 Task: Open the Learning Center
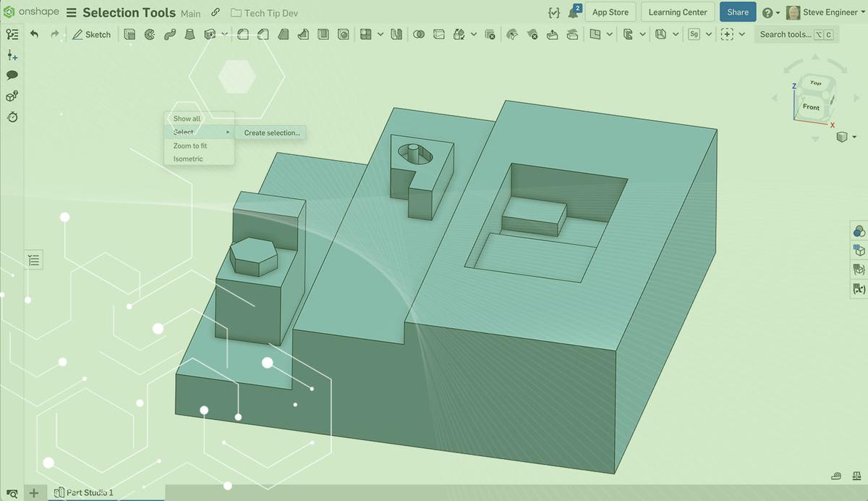coord(677,12)
